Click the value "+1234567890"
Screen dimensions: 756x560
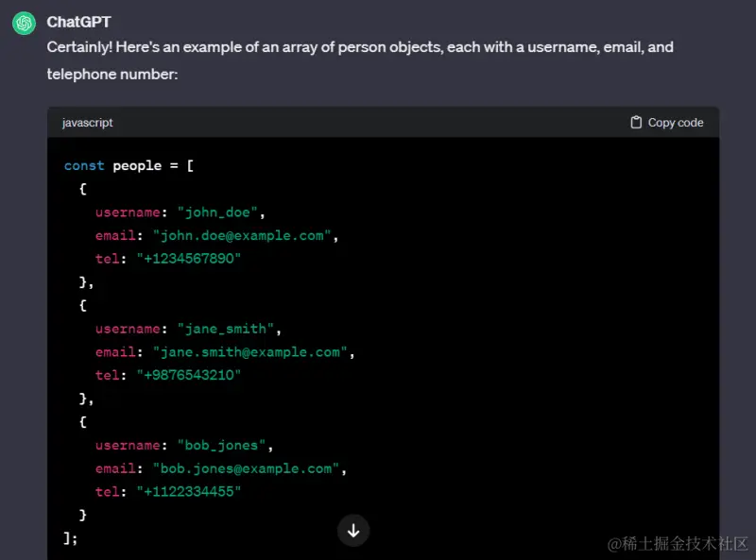point(188,259)
